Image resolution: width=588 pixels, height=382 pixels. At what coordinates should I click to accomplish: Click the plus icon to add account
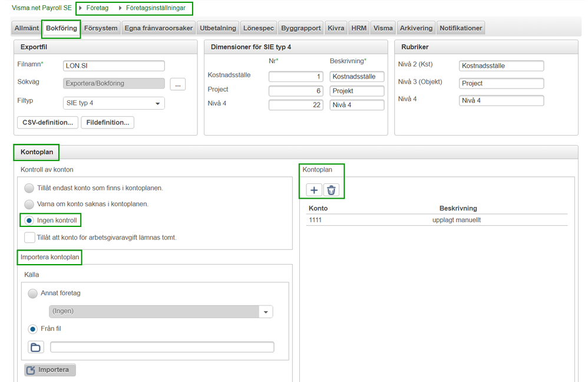point(314,190)
